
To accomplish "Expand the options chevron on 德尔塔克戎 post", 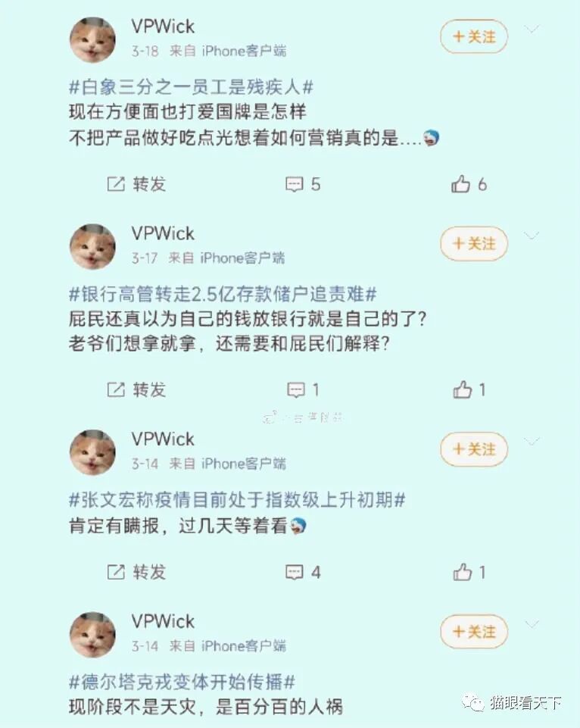I will pyautogui.click(x=532, y=624).
